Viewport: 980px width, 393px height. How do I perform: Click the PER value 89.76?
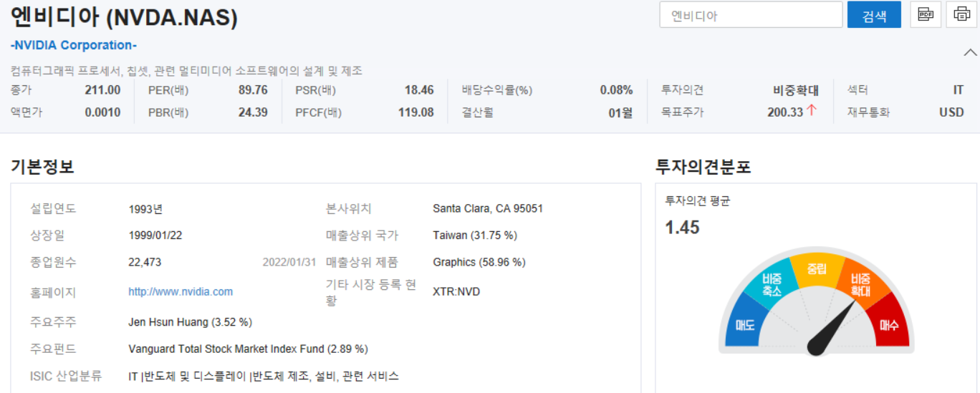(x=253, y=90)
